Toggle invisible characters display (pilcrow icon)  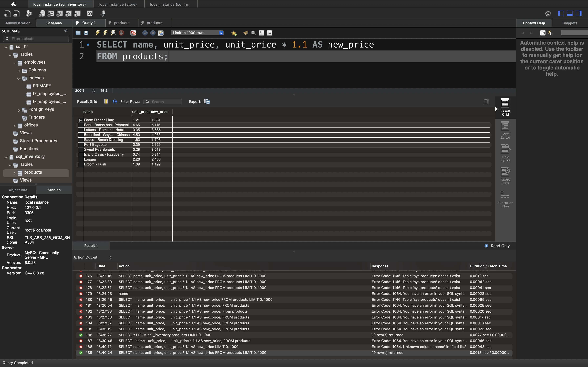click(x=262, y=33)
